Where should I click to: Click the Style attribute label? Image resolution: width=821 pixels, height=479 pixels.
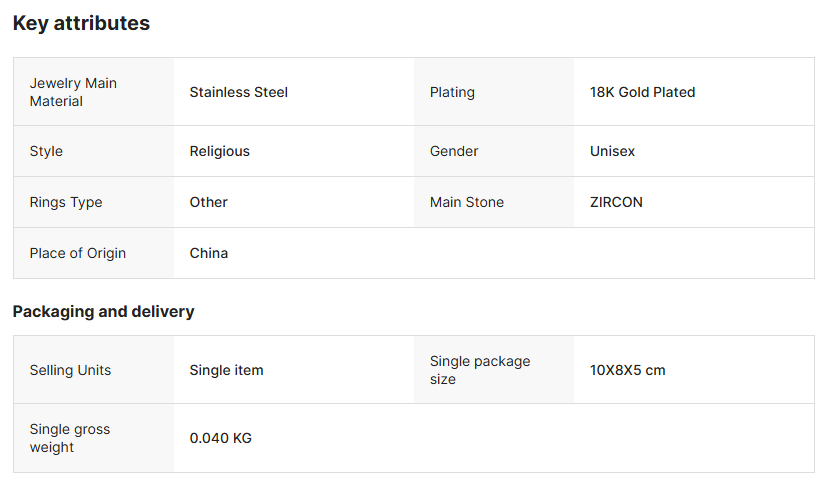(x=46, y=151)
